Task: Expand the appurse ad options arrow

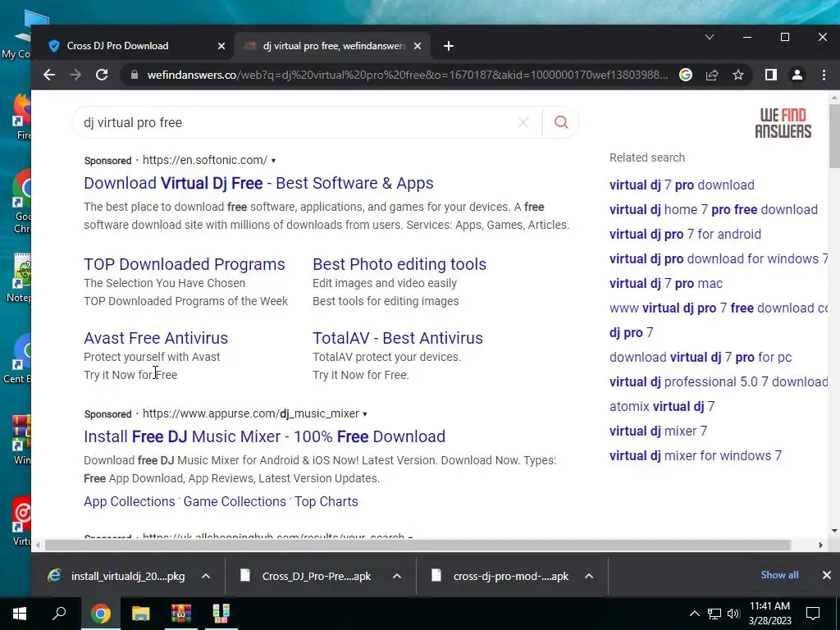Action: pos(365,414)
